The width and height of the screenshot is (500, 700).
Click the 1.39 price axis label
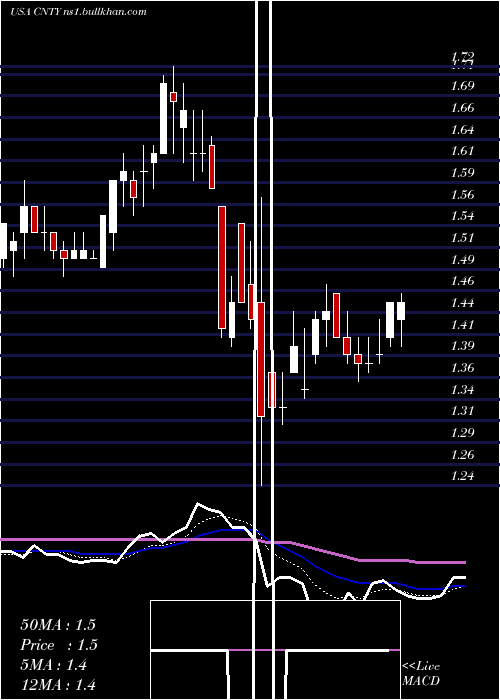(462, 346)
